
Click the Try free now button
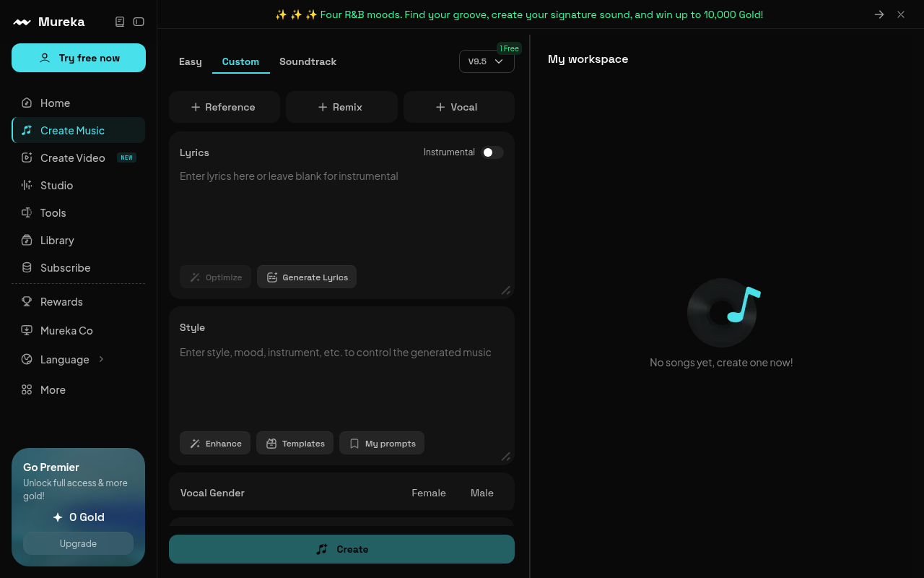tap(79, 58)
